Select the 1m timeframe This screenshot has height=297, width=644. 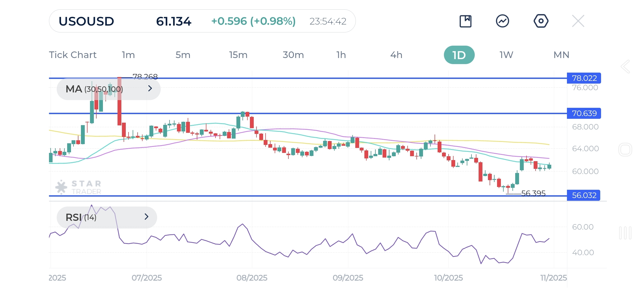coord(128,55)
